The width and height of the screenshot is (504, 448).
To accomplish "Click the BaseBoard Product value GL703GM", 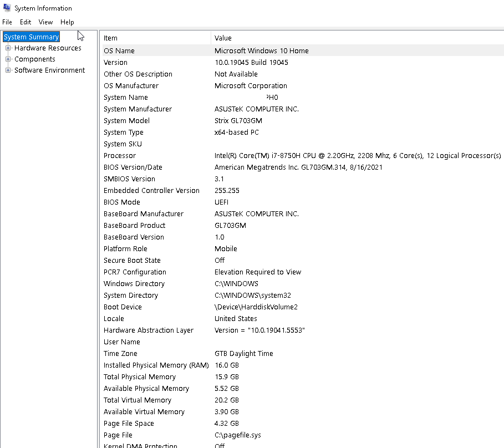I will click(x=230, y=226).
